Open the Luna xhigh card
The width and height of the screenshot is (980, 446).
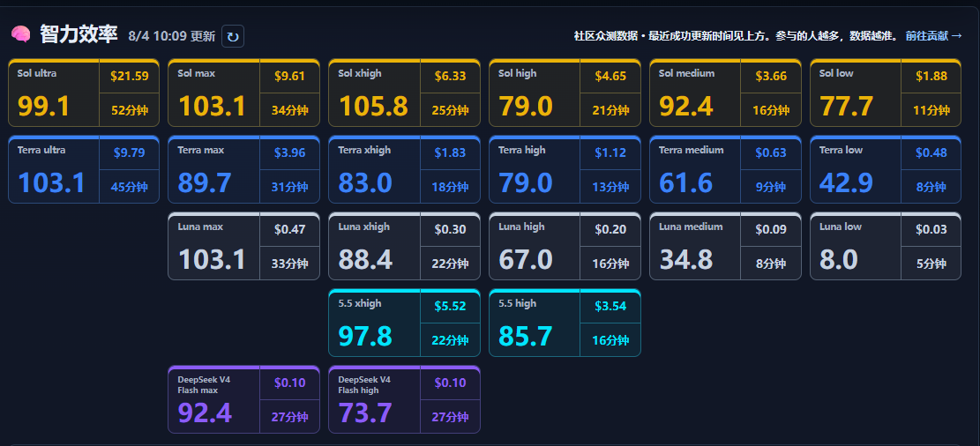click(404, 246)
